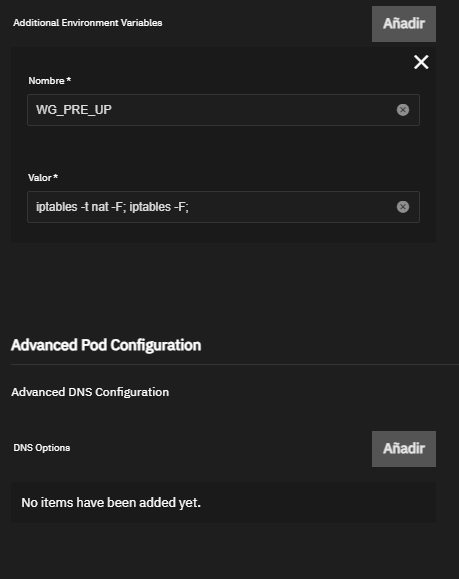
Task: Click the Additional Environment Variables label
Action: 88,23
